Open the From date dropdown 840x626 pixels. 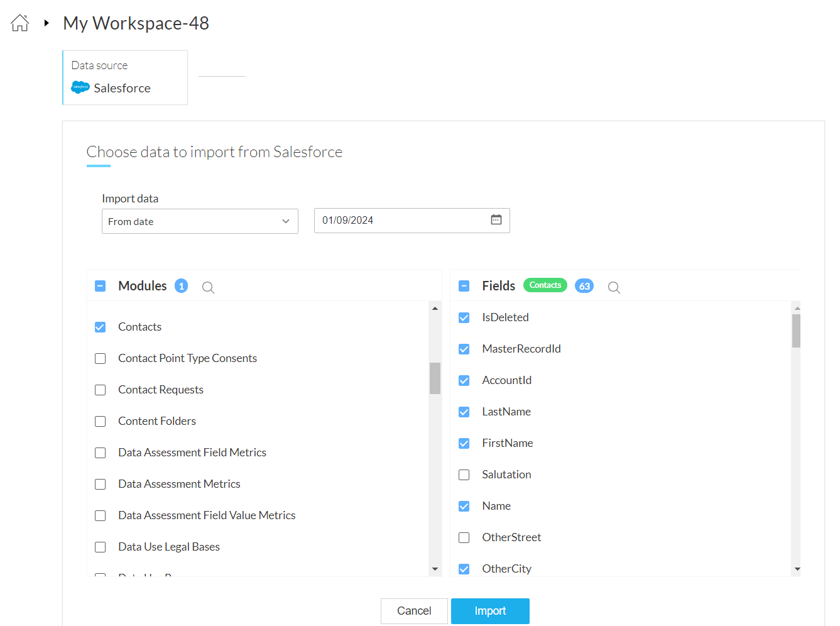200,221
